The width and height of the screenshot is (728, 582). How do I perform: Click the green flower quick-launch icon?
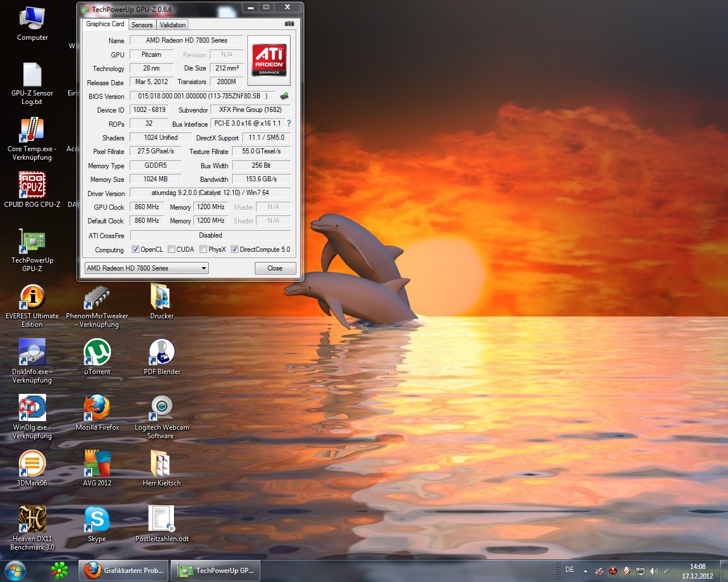(60, 570)
